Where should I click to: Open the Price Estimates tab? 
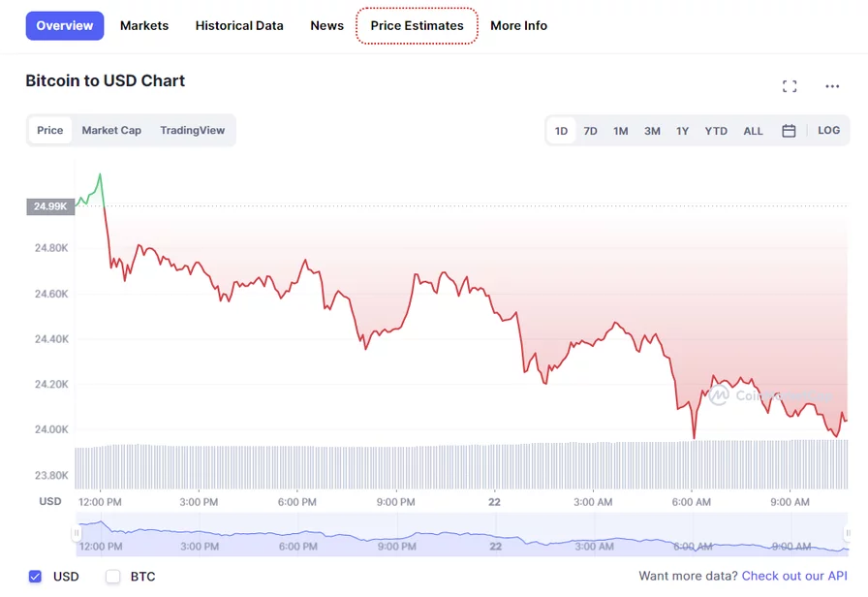(x=417, y=26)
